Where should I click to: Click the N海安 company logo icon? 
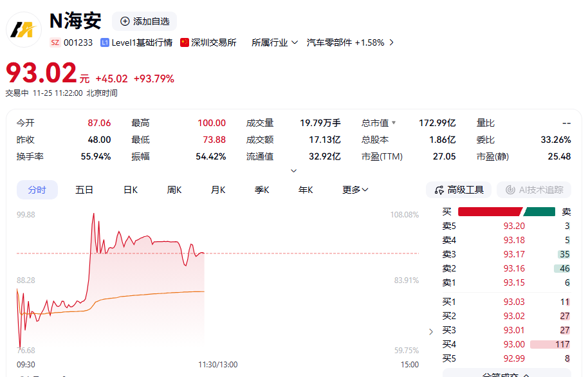(23, 30)
